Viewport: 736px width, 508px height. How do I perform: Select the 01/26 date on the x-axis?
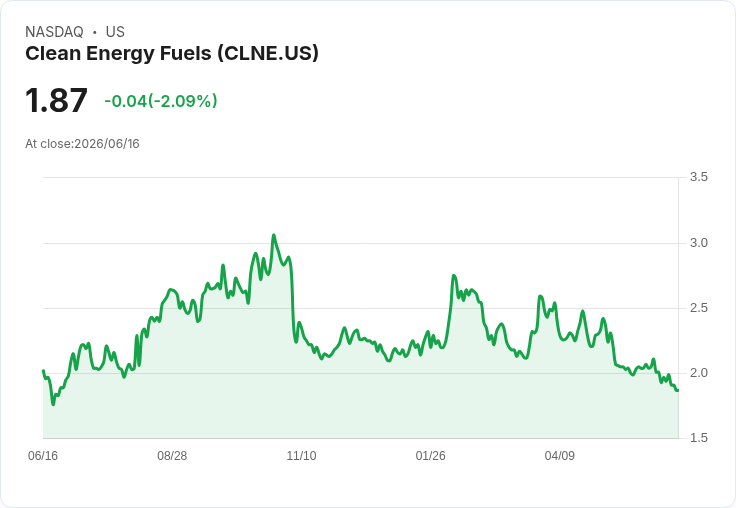click(430, 455)
